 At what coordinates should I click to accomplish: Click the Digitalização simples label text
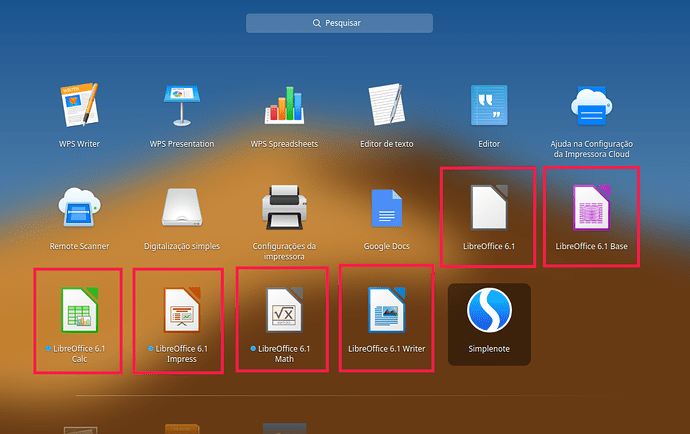click(182, 246)
